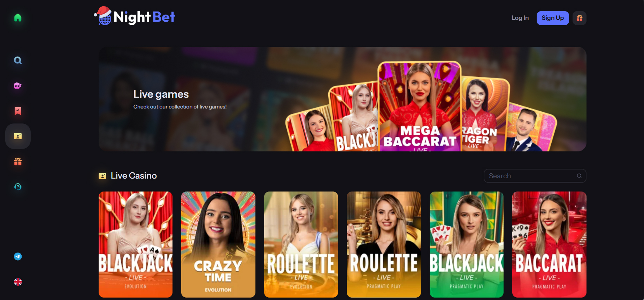Open the Evolution Roulette Live thumbnail

point(301,245)
